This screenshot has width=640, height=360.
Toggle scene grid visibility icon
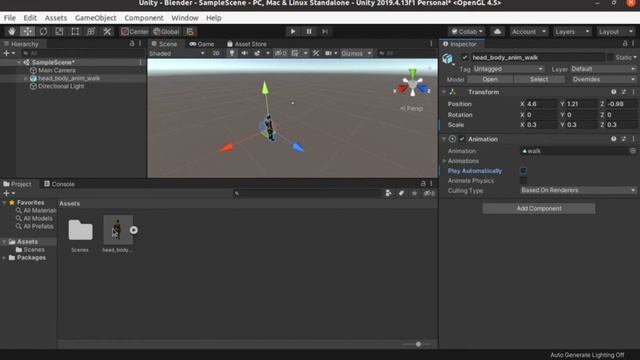[x=295, y=53]
